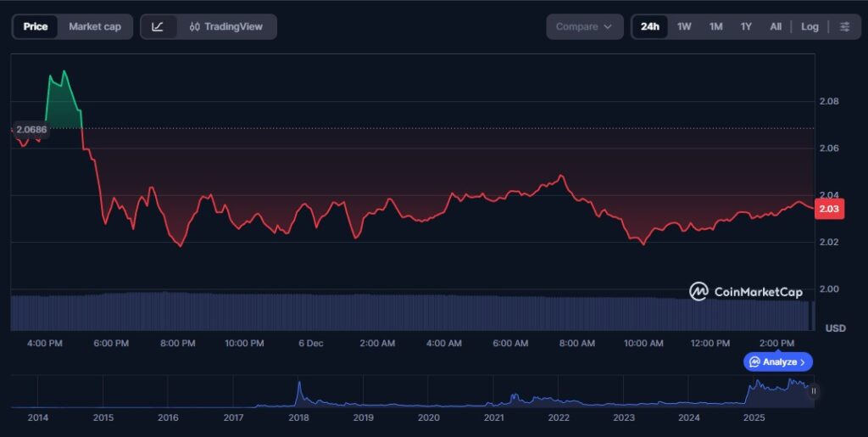Click the 6:00 AM time label

point(510,344)
